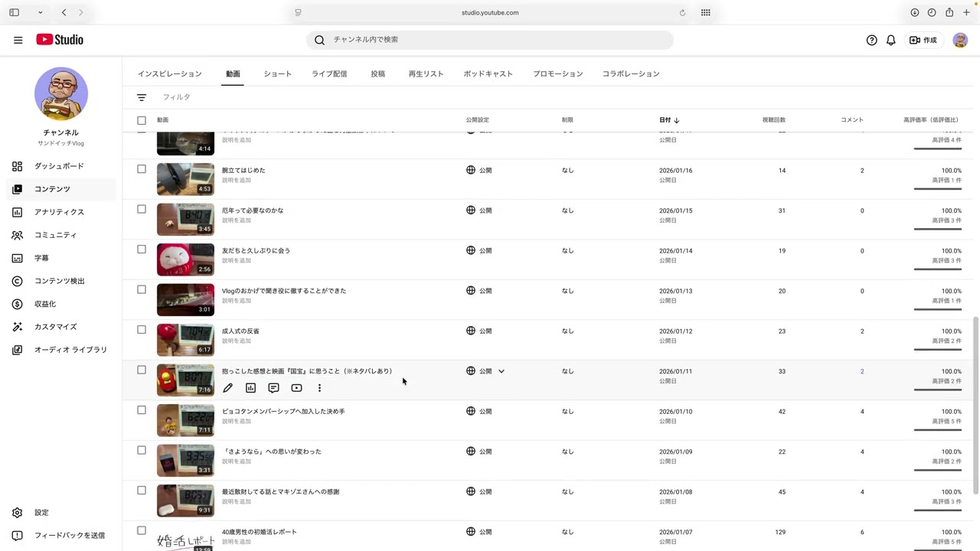Switch to the ポッドキャスト tab
The height and width of the screenshot is (551, 980).
pyautogui.click(x=488, y=74)
